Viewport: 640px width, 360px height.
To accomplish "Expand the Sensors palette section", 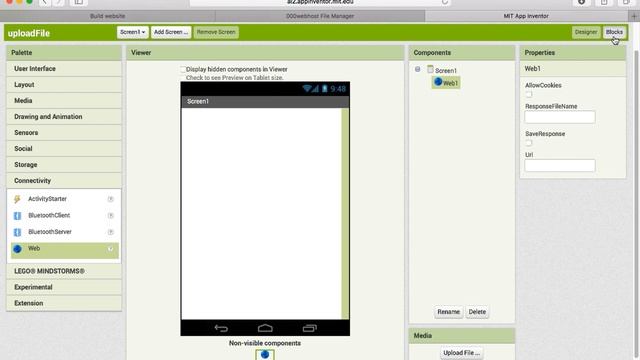I will [64, 133].
